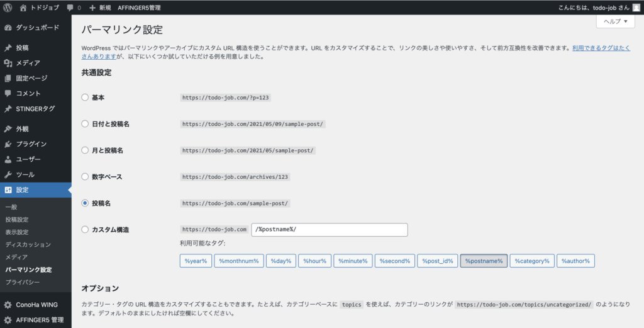The width and height of the screenshot is (644, 328).
Task: Open the ディスカッション submenu
Action: (x=28, y=244)
